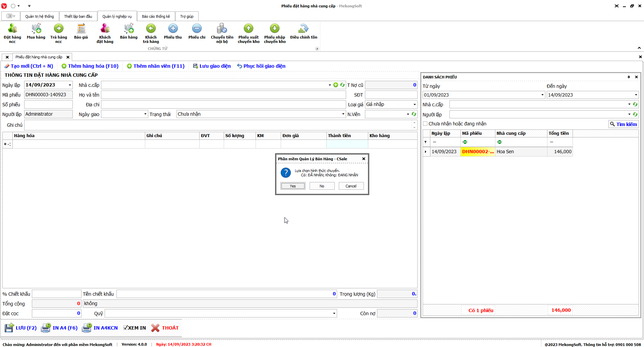Refresh the N.Viên employee list
The width and height of the screenshot is (644, 347).
414,114
